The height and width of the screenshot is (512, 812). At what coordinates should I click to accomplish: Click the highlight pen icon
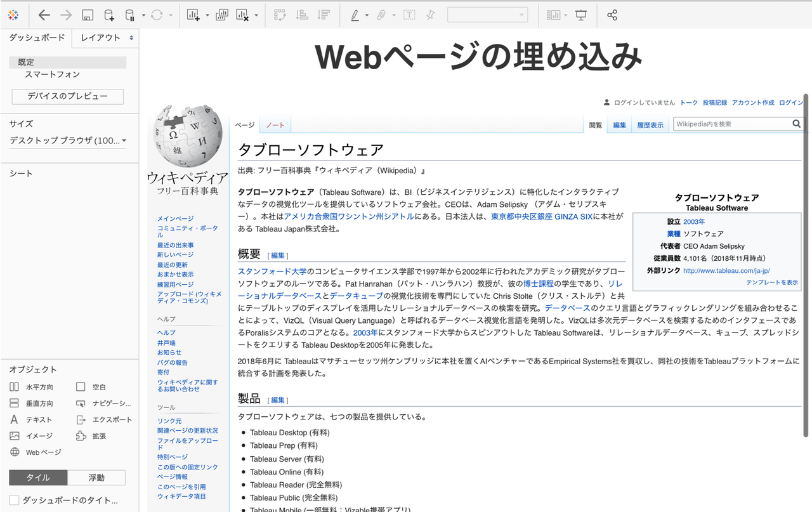[x=355, y=15]
